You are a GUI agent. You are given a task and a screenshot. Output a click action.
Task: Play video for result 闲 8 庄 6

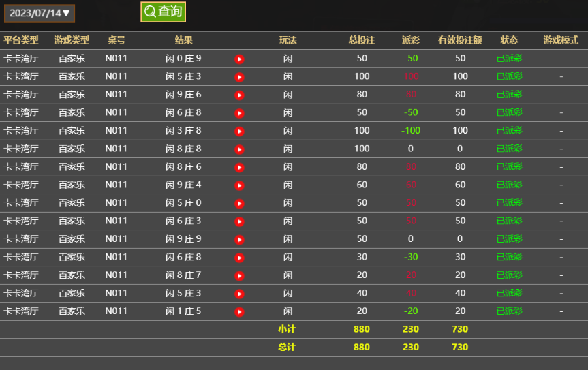pos(239,167)
